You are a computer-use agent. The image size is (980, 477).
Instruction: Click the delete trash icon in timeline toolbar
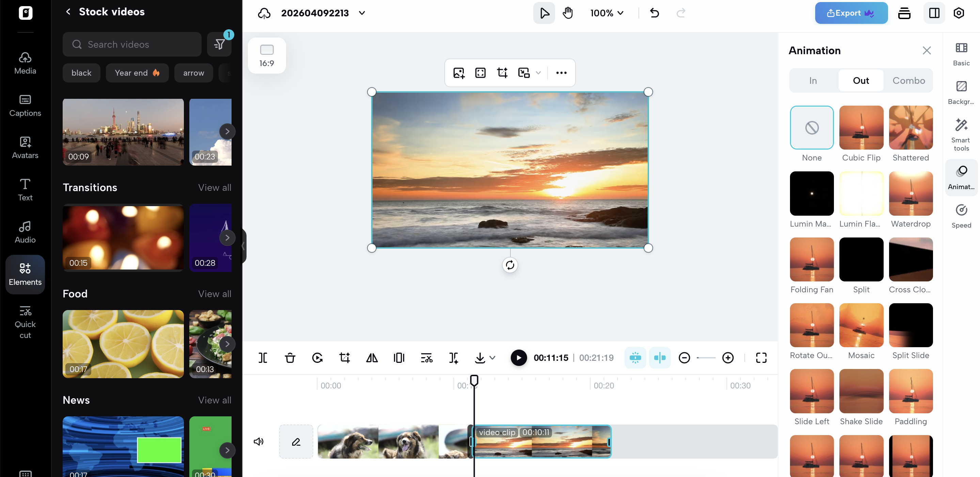pos(290,357)
